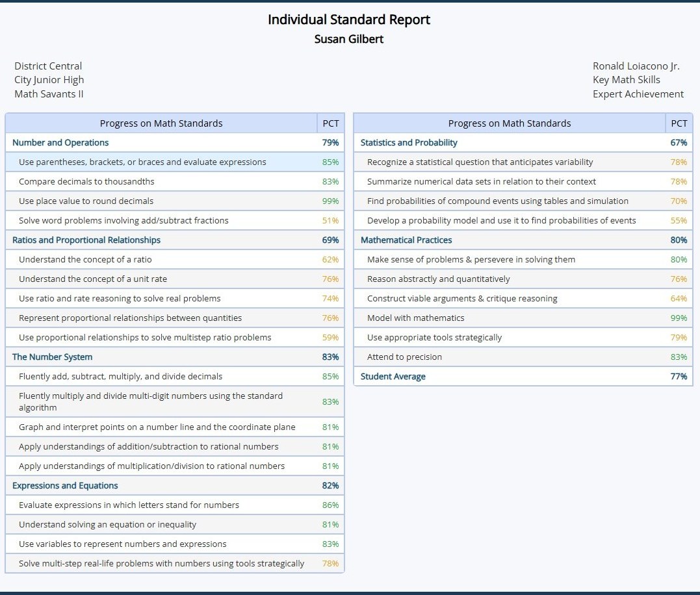Click 'Apply understandings of multiplication/division' row

[175, 466]
